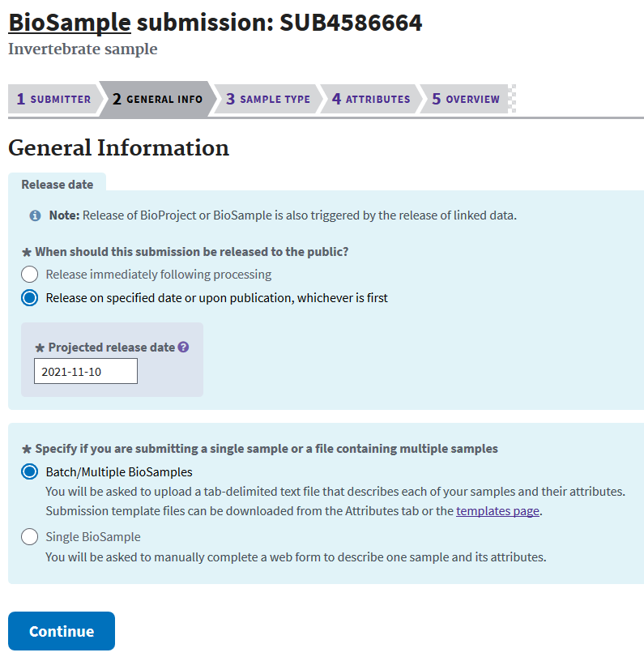The height and width of the screenshot is (661, 644).
Task: Open the Projected release date help icon
Action: tap(183, 347)
